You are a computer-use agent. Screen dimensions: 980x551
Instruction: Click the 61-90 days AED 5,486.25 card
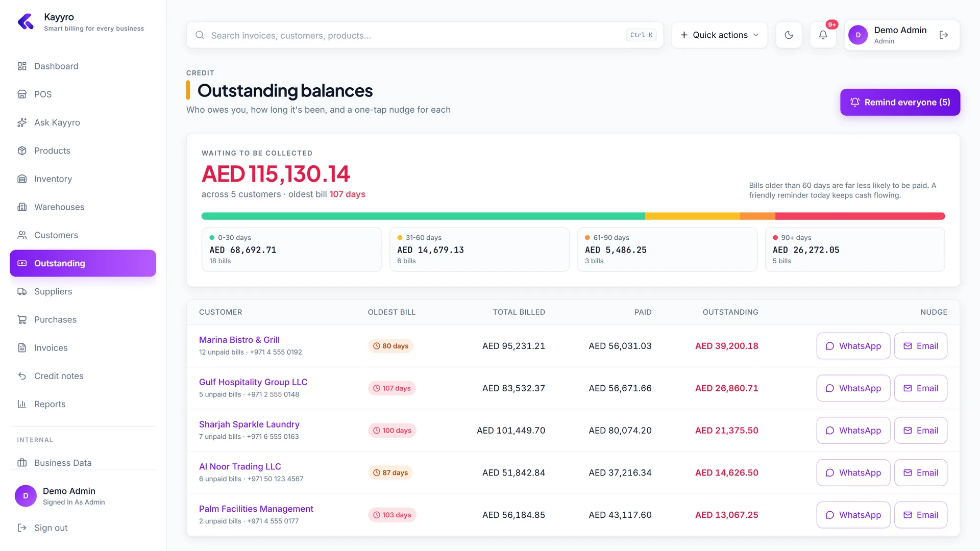click(x=667, y=249)
